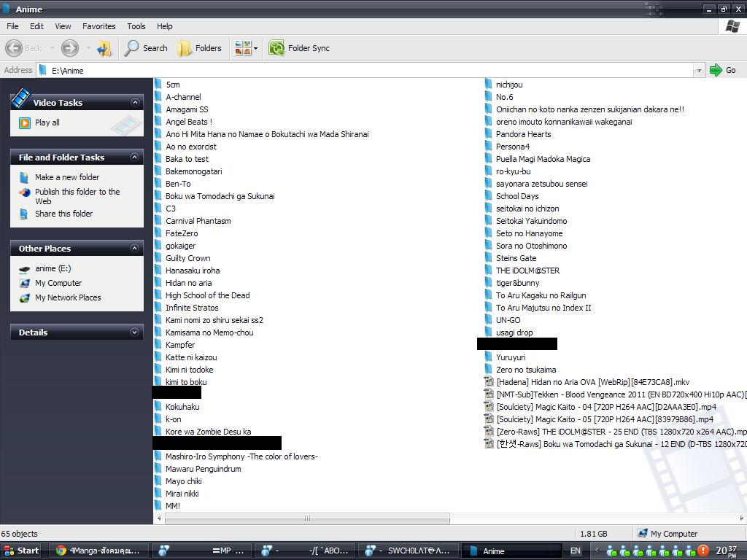Click the Back navigation arrow button

tap(14, 48)
